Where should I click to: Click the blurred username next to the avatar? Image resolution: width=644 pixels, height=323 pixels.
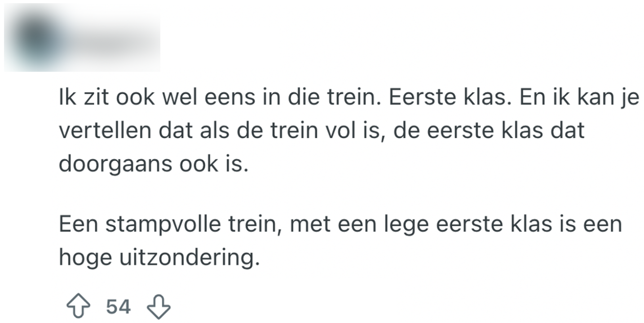(x=108, y=36)
